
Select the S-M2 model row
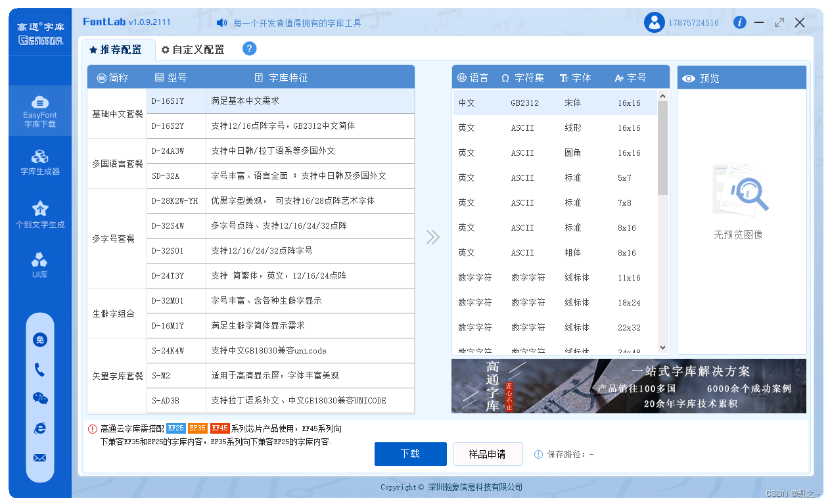[x=281, y=376]
